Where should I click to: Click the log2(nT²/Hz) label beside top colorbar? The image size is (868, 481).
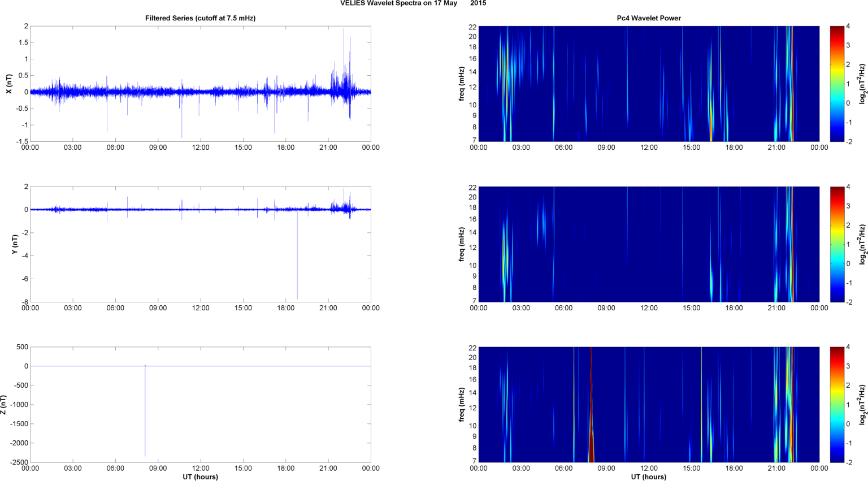tap(862, 84)
